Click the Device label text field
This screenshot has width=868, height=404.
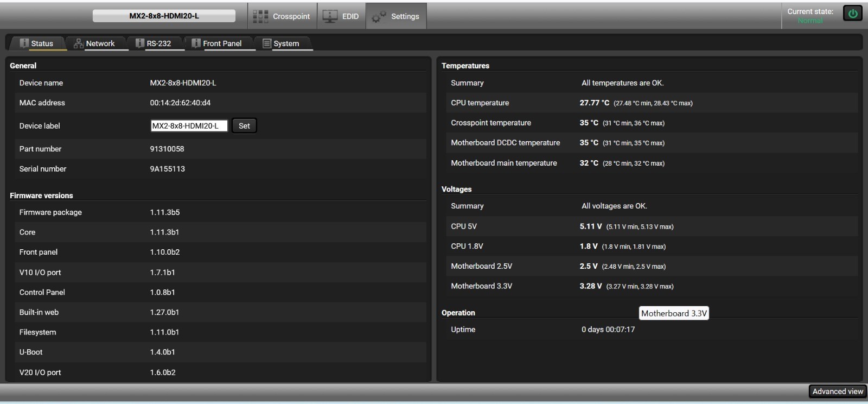pos(189,126)
